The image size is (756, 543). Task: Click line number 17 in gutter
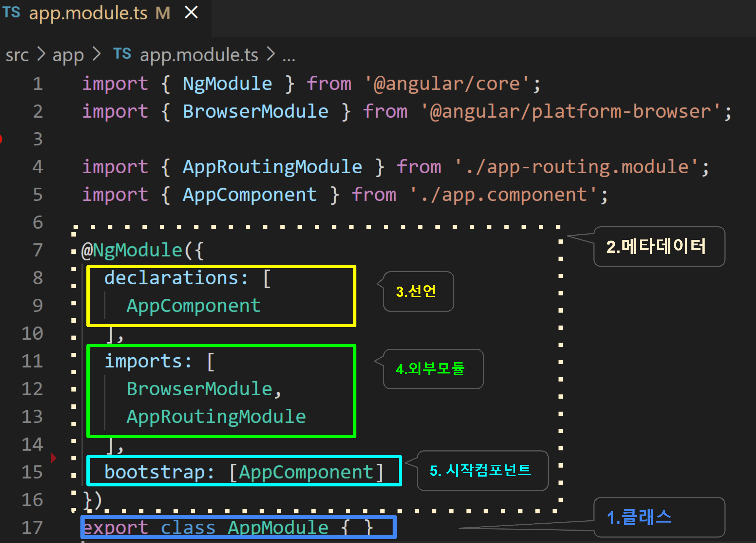point(32,528)
